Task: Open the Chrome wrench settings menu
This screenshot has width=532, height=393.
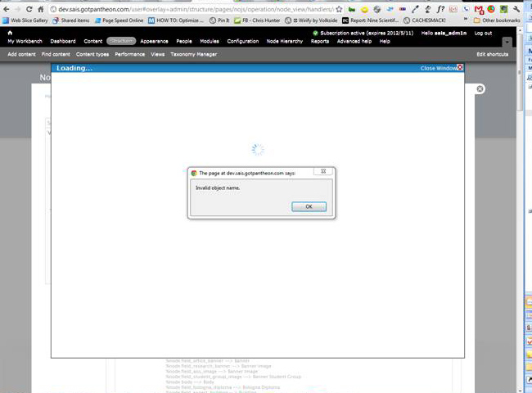Action: 516,10
